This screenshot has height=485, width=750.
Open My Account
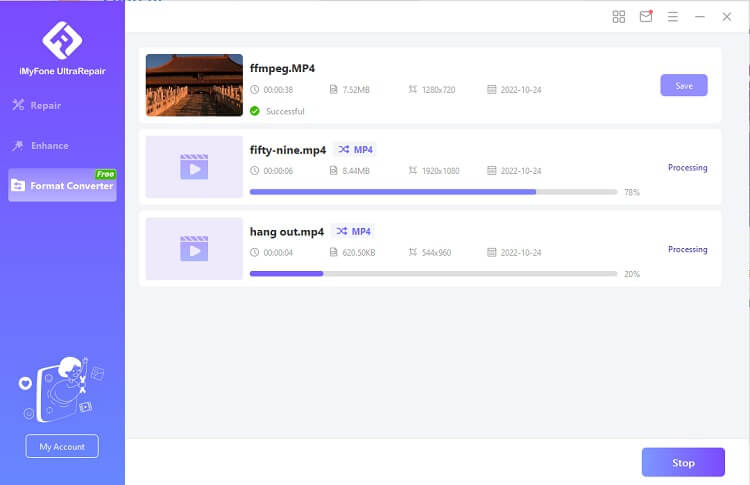click(x=62, y=446)
